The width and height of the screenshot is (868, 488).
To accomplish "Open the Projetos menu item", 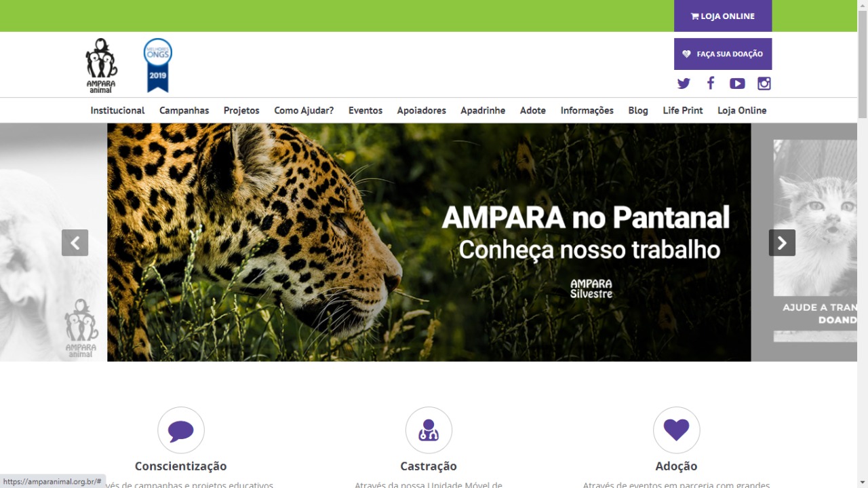I will pos(241,110).
